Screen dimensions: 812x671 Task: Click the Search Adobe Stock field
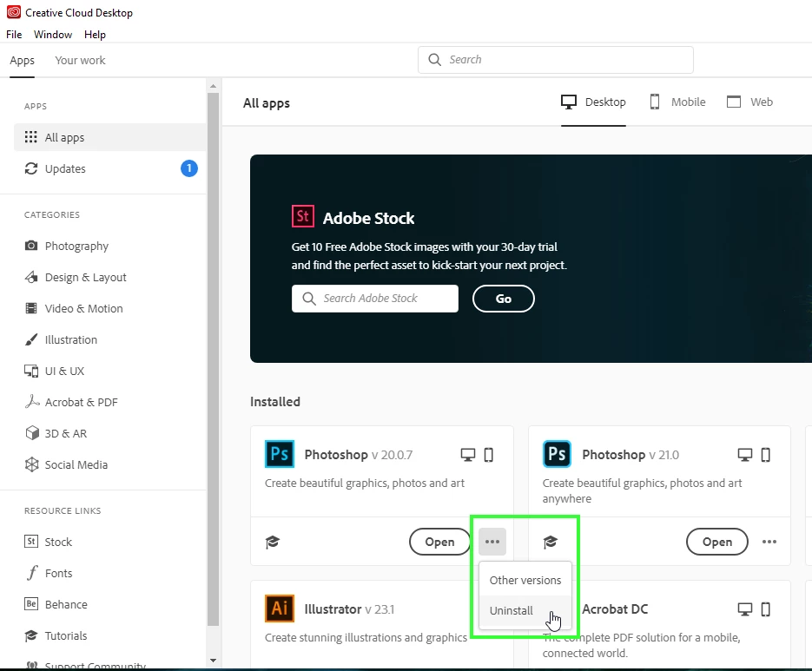[x=375, y=299]
